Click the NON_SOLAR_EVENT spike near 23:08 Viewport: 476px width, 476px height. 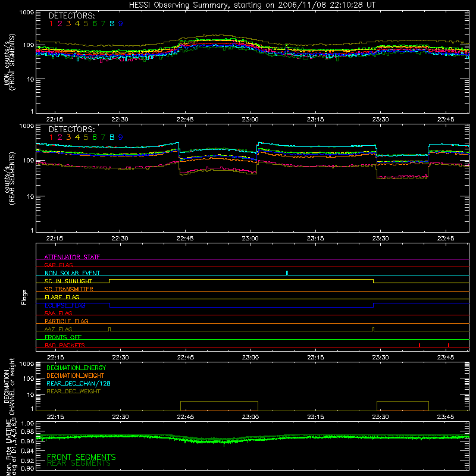click(287, 273)
